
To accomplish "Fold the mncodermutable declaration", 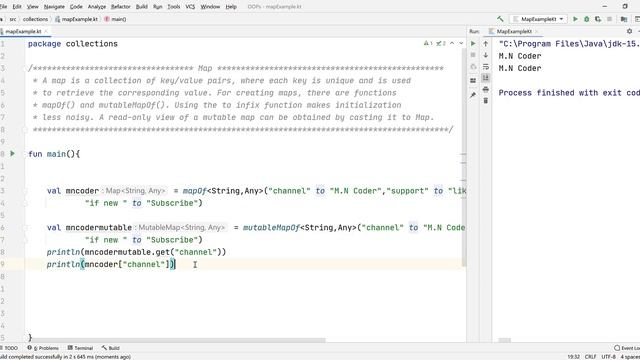I will [x=24, y=227].
